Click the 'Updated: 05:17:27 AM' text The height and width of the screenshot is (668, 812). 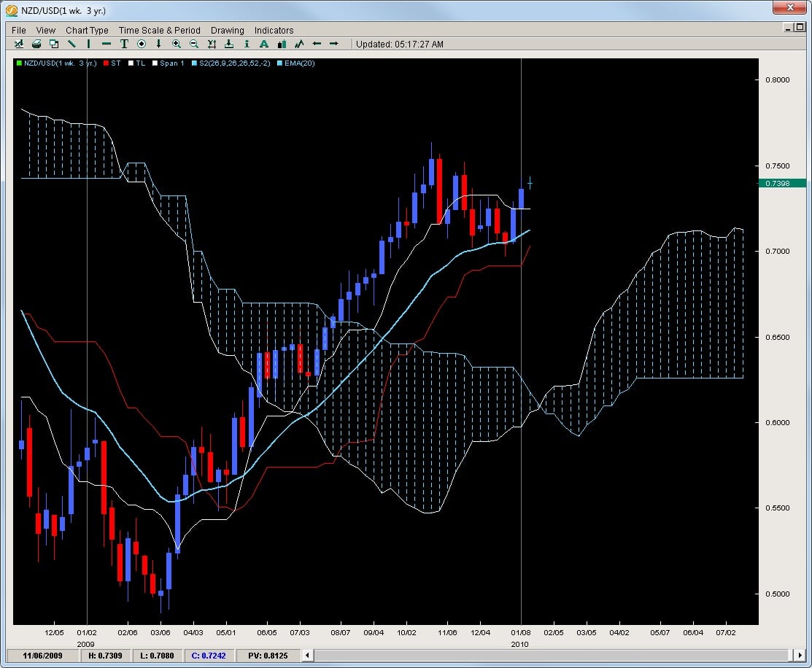click(400, 44)
